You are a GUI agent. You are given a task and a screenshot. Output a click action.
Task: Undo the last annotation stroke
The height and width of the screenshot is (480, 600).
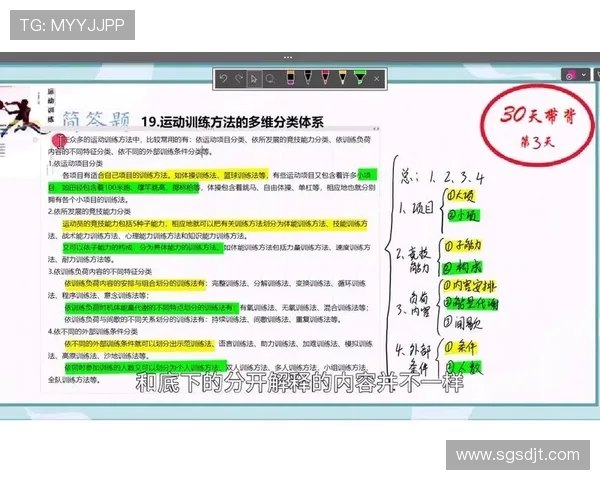pos(223,79)
